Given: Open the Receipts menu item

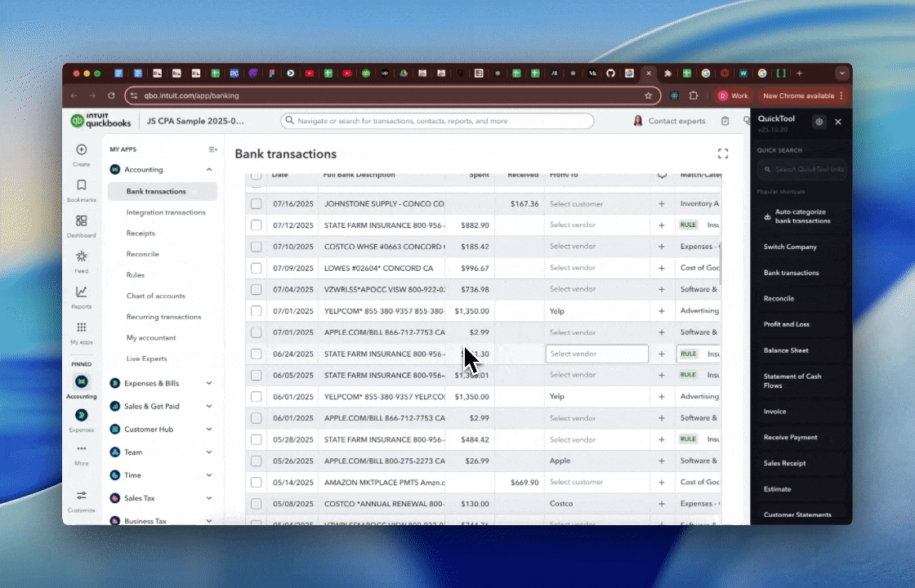Looking at the screenshot, I should 141,233.
